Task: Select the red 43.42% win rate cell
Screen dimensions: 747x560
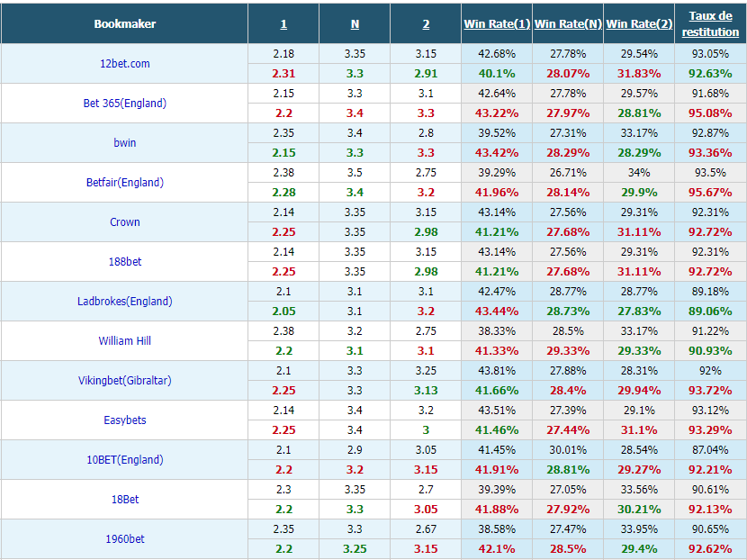Action: click(497, 152)
